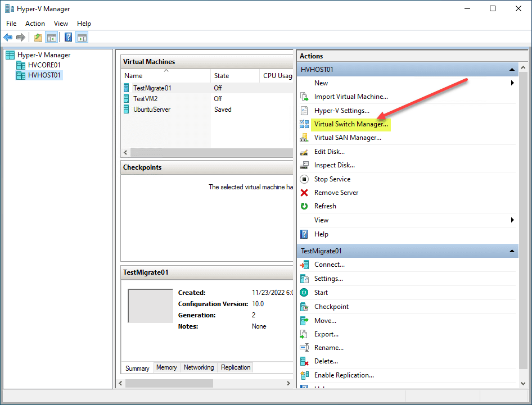This screenshot has width=532, height=405.
Task: Click the Export icon
Action: [304, 334]
